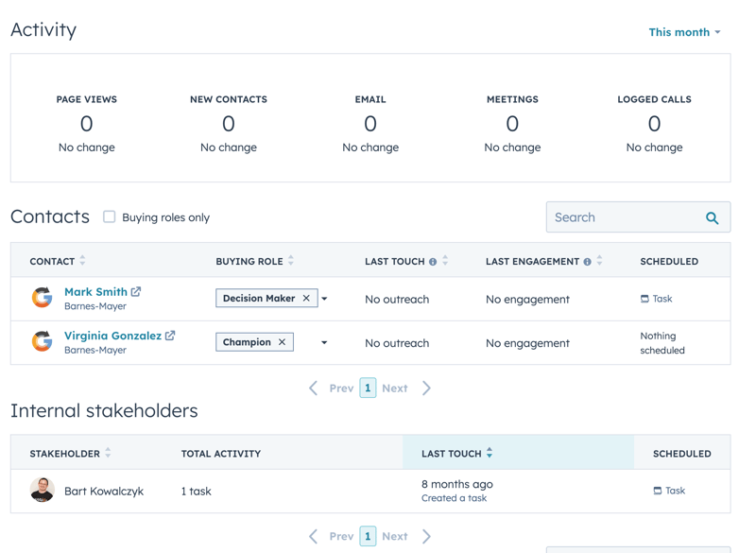Enable the Buying roles only checkbox

[x=110, y=217]
